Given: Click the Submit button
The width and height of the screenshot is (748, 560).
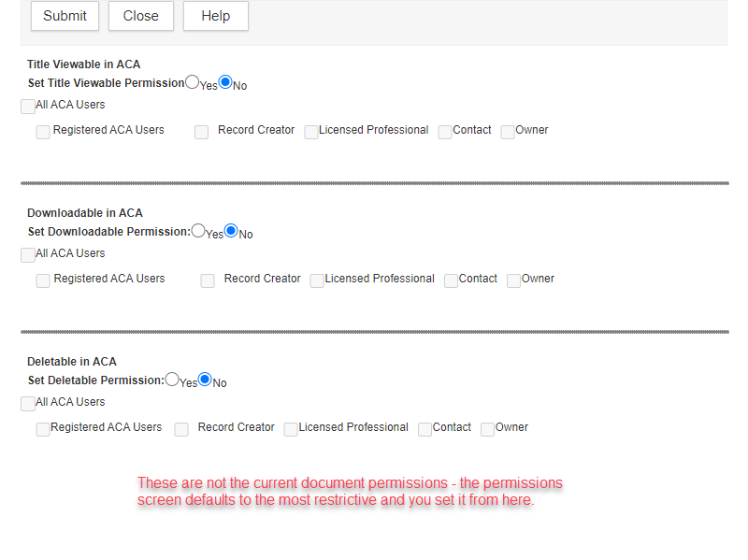Looking at the screenshot, I should [x=65, y=16].
